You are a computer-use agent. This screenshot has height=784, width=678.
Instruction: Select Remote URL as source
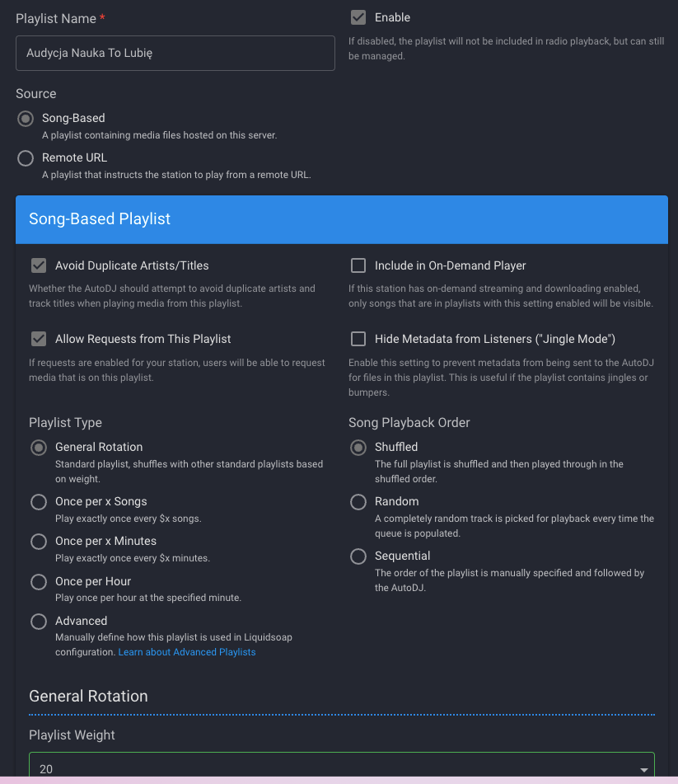click(26, 158)
